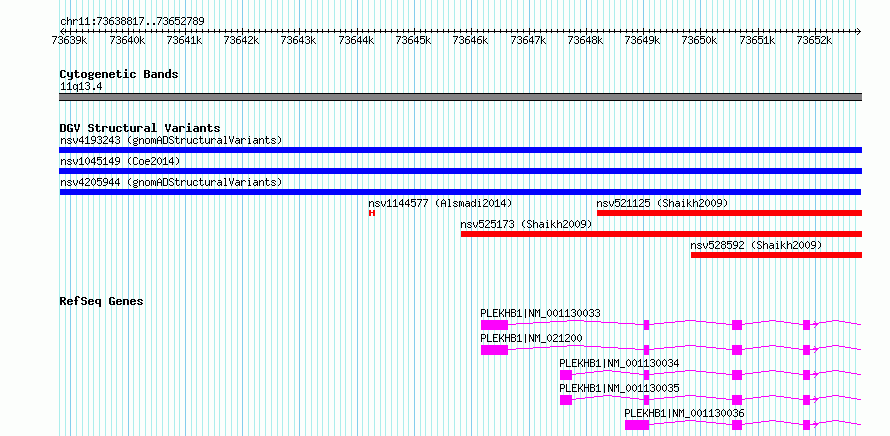
Task: Open nsv4205944 (gnomADStructuralVariants) label
Action: [x=171, y=183]
